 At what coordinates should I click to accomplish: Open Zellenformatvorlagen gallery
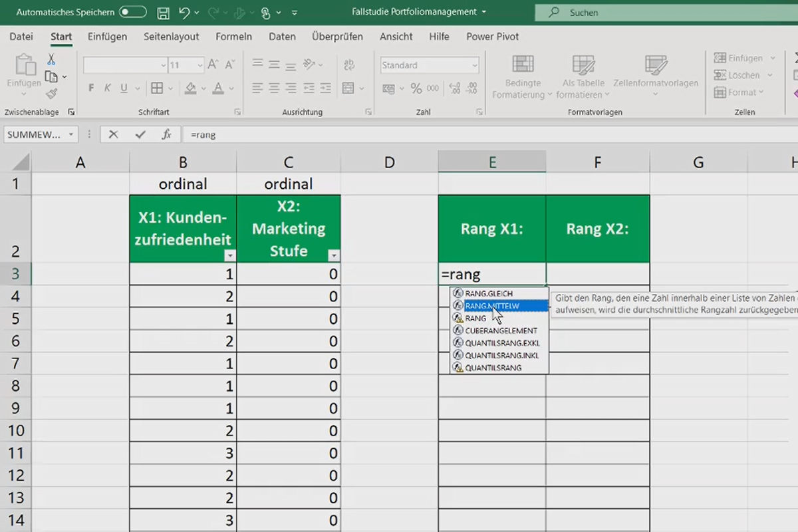(656, 76)
